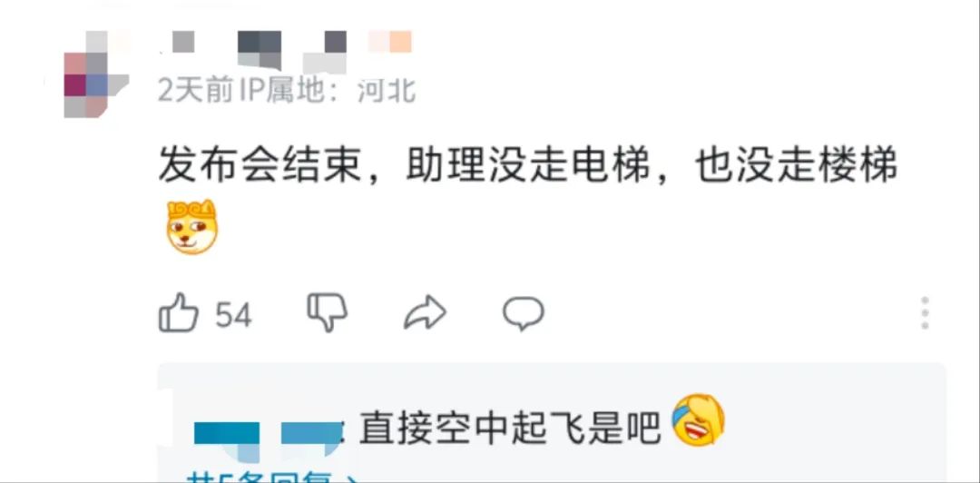Tap the orange badge beside username
The image size is (980, 483).
click(390, 41)
